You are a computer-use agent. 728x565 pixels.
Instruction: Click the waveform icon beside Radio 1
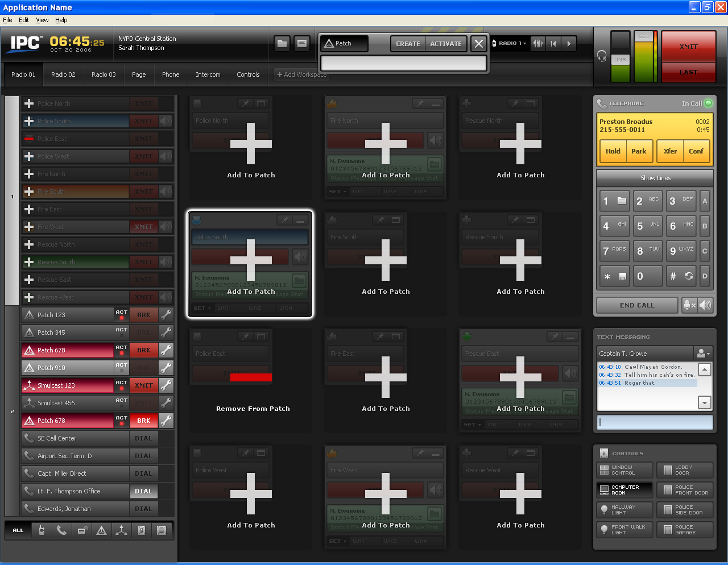tap(537, 44)
